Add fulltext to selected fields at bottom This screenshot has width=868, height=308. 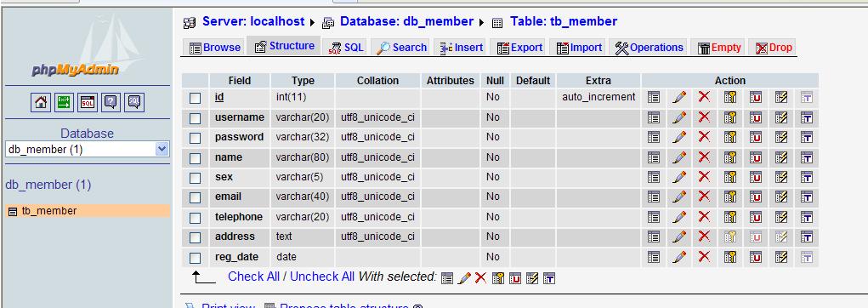(548, 278)
